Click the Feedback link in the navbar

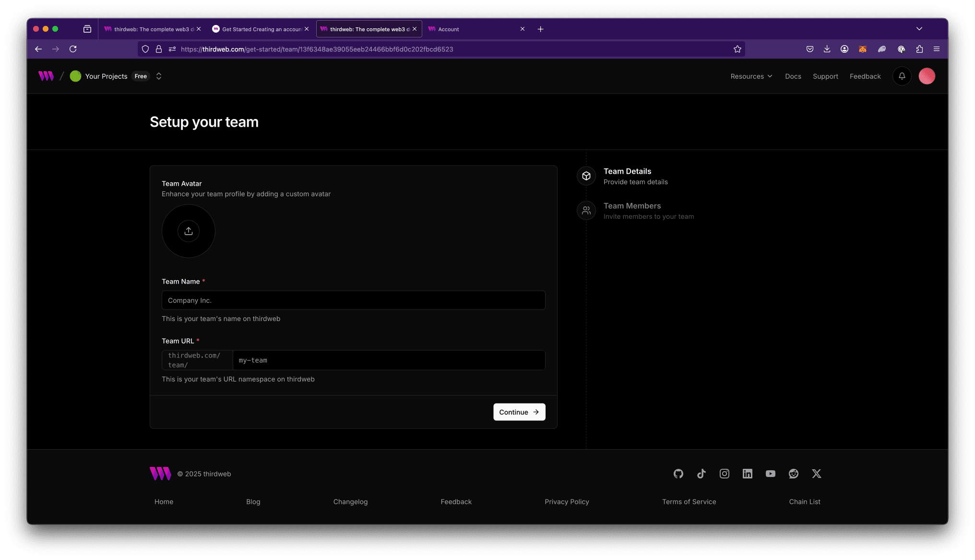pyautogui.click(x=865, y=76)
